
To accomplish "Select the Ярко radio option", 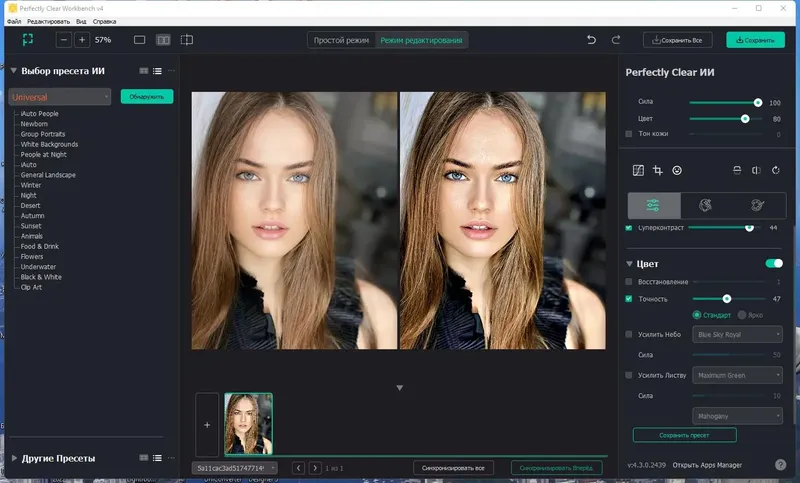I will (742, 315).
